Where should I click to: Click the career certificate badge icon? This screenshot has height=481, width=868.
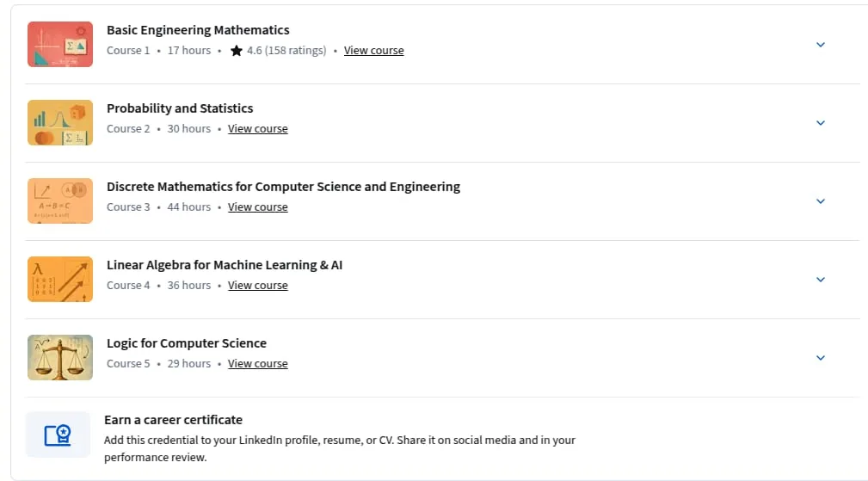tap(58, 435)
